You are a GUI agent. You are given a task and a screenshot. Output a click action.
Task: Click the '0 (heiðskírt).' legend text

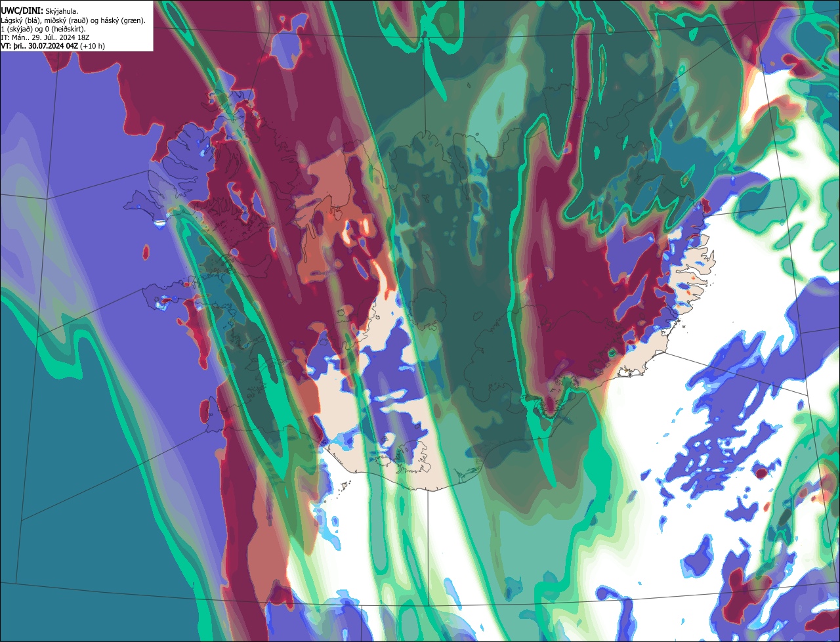(x=65, y=30)
